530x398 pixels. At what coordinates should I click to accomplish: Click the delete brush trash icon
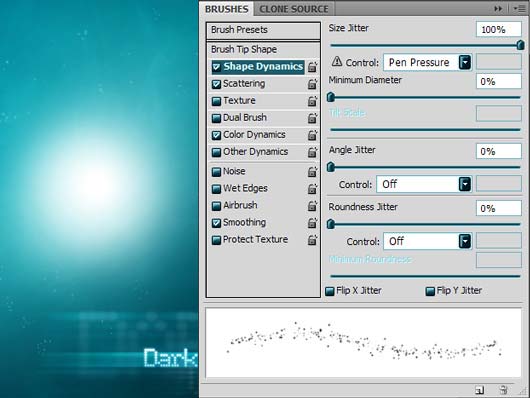click(503, 390)
